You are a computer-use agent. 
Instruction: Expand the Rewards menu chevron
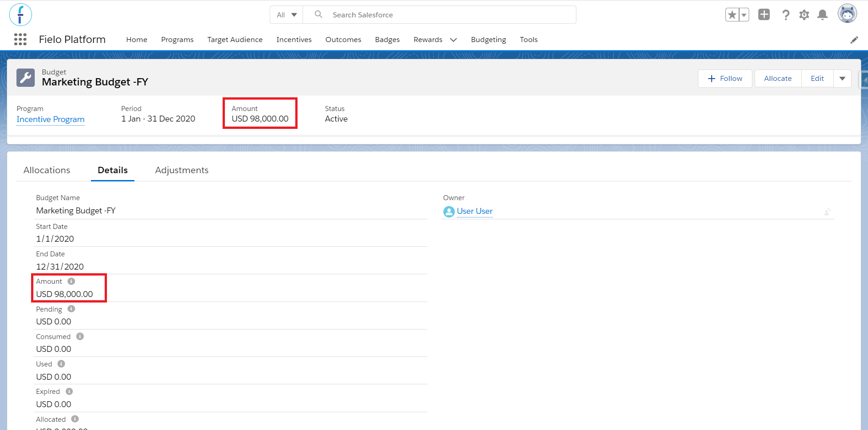coord(453,40)
